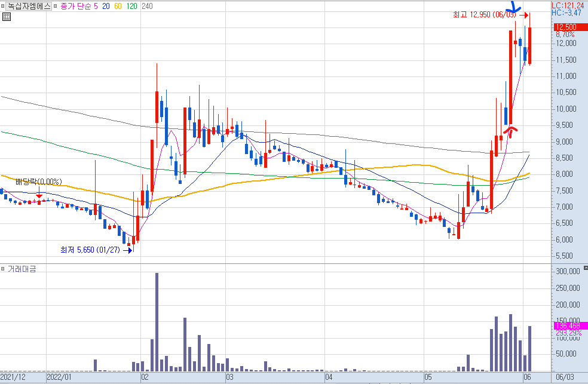Click the 종가 단순 moving average label
This screenshot has width=588, height=384.
click(x=76, y=6)
